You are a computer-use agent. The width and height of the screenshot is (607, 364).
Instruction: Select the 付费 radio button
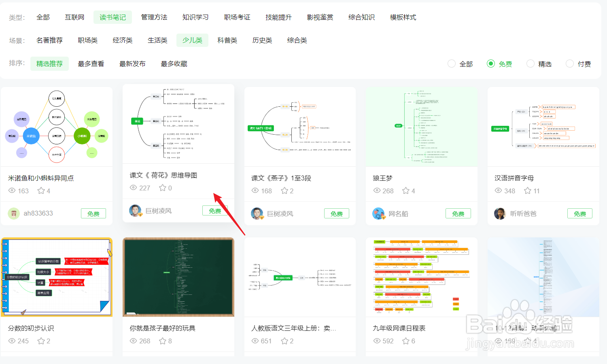tap(570, 64)
